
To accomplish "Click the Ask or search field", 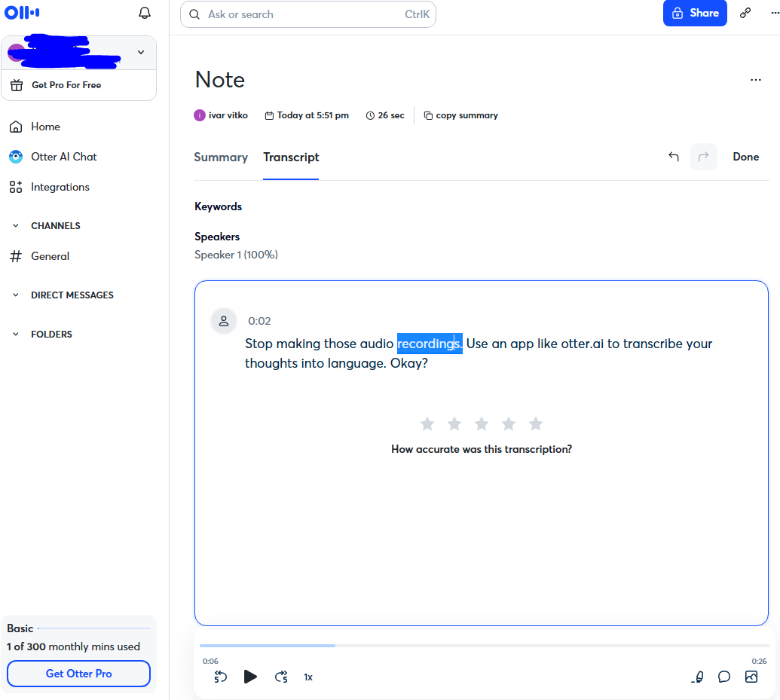I will click(308, 14).
